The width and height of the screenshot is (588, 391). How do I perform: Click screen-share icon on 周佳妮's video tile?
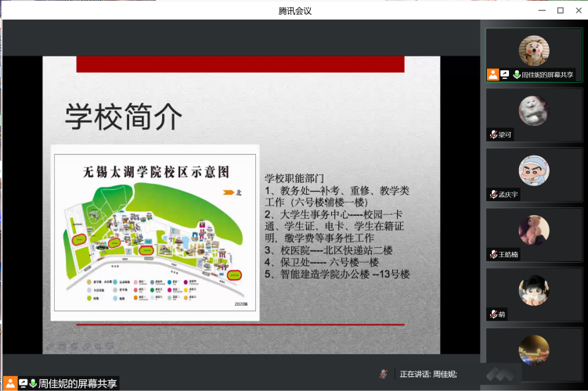pos(505,75)
